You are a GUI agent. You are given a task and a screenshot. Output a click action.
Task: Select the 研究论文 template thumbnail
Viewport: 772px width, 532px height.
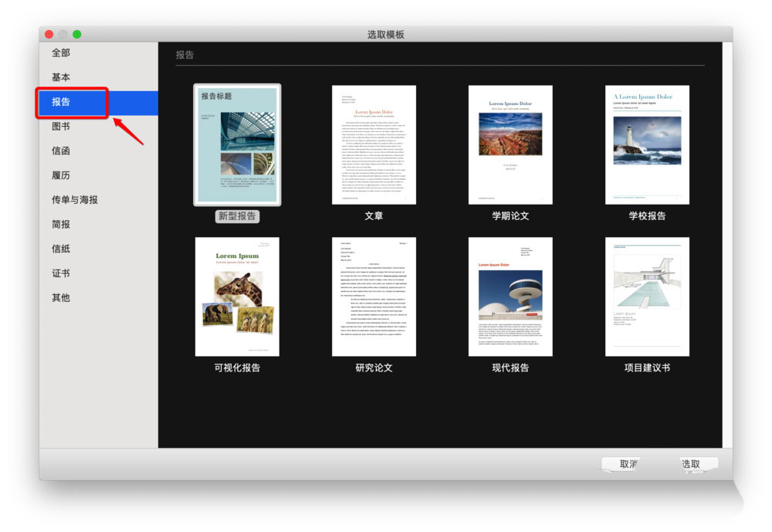(x=374, y=296)
